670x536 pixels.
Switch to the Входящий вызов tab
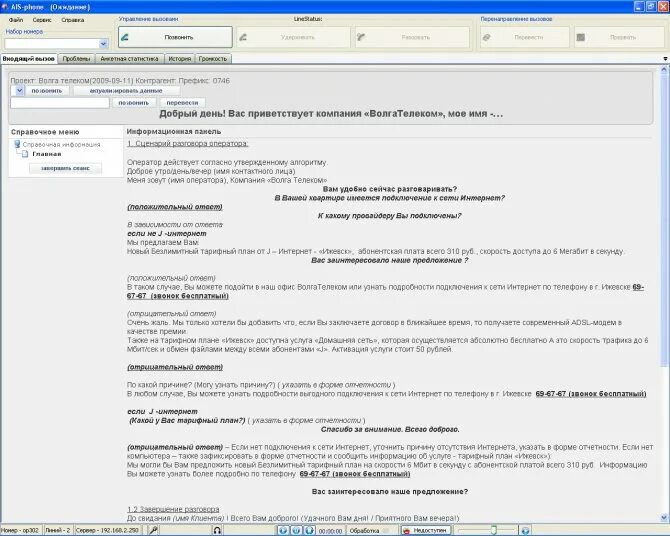point(29,59)
